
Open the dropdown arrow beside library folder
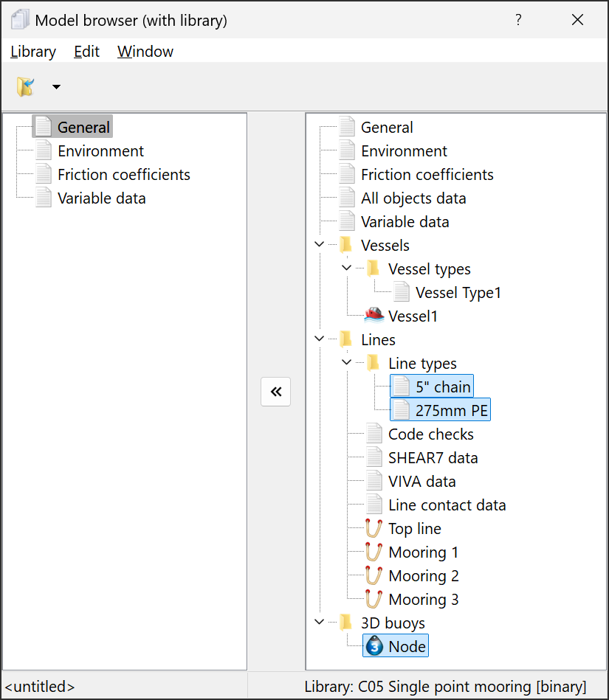pyautogui.click(x=56, y=87)
